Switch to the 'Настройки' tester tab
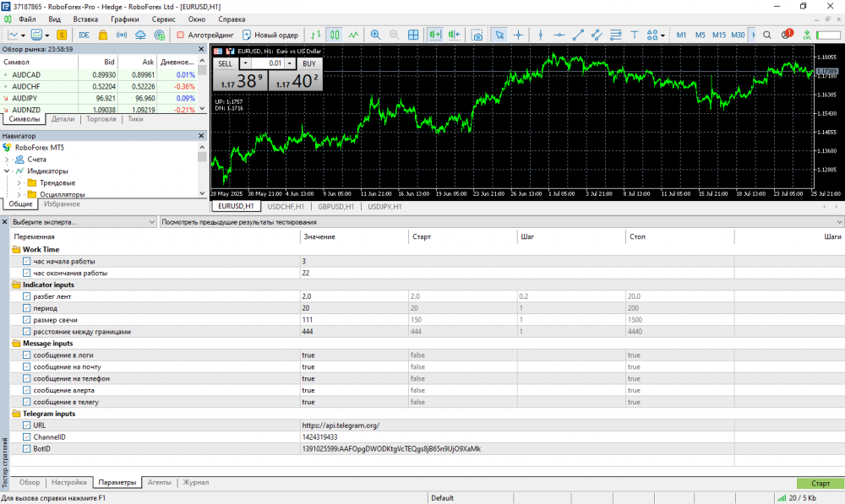 click(69, 483)
